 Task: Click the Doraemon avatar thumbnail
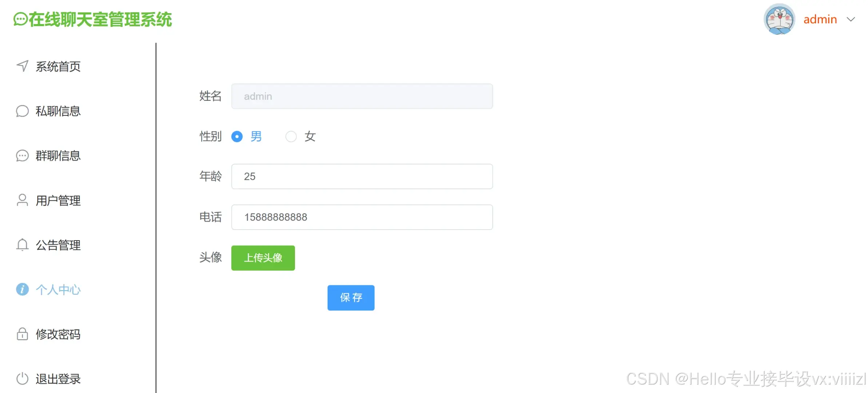click(x=779, y=19)
